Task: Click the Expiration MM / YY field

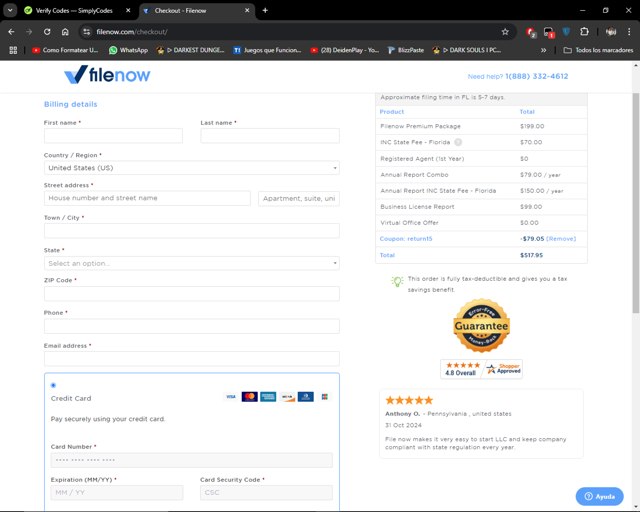Action: 117,492
